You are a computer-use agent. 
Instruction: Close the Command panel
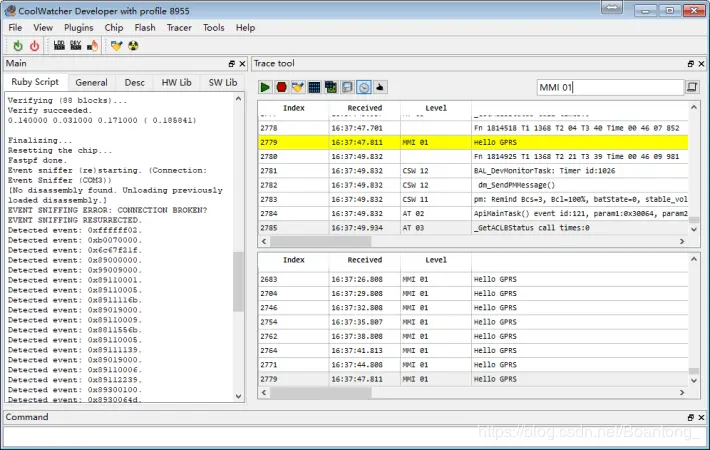(701, 417)
